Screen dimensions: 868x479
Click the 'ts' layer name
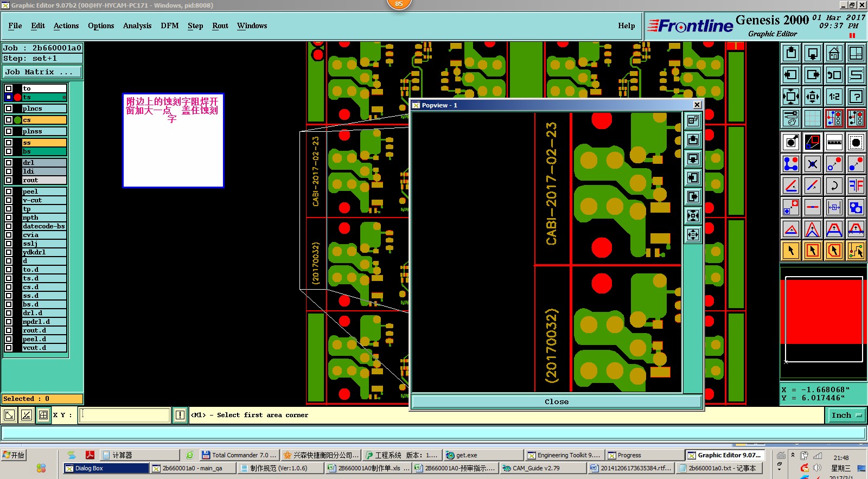44,97
